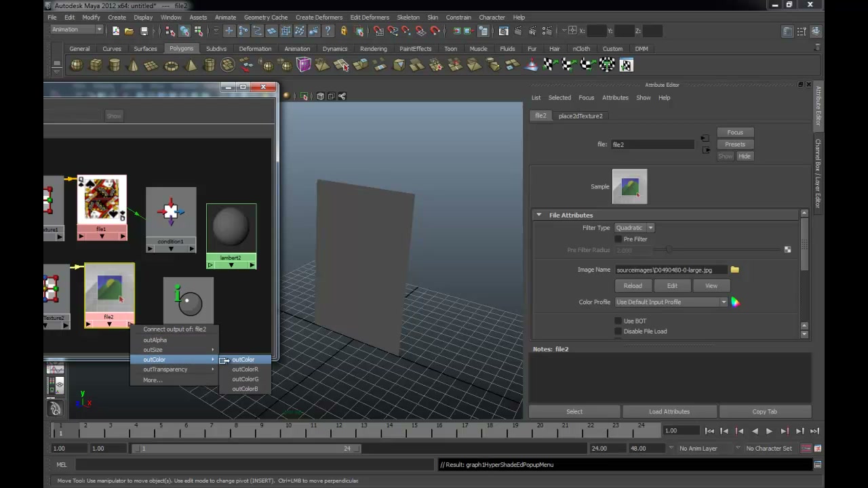Screen dimensions: 868x488
Task: Choose outColorR in the submenu
Action: click(245, 369)
